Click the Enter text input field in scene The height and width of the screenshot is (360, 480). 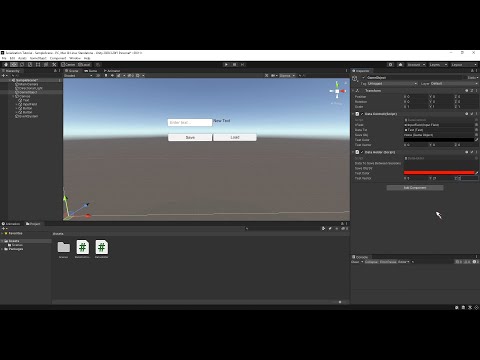[x=190, y=122]
